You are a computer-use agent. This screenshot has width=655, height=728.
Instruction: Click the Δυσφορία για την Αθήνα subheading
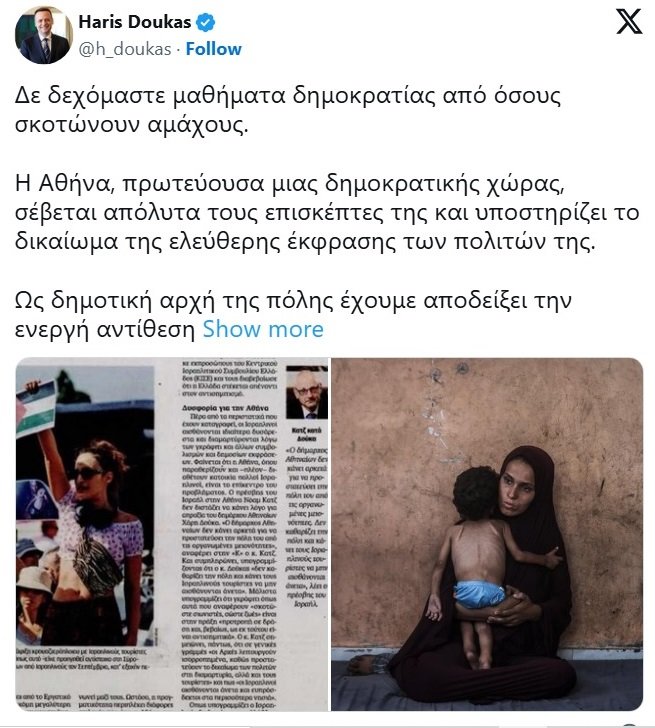225,408
